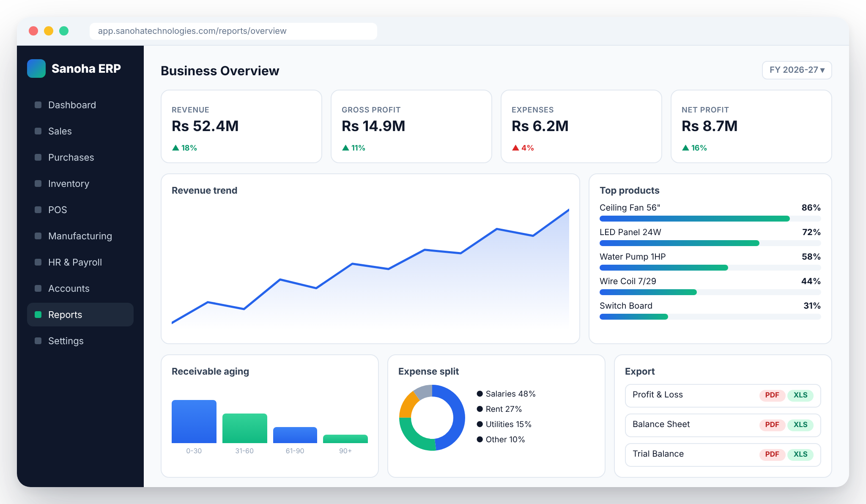The image size is (866, 504).
Task: Open the Dashboard menu item
Action: click(x=80, y=105)
